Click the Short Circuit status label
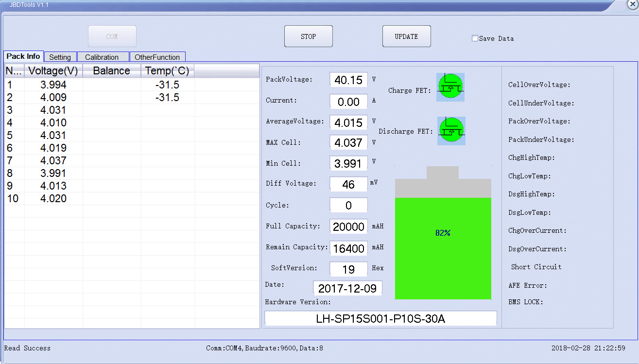The width and height of the screenshot is (639, 364). click(x=536, y=267)
